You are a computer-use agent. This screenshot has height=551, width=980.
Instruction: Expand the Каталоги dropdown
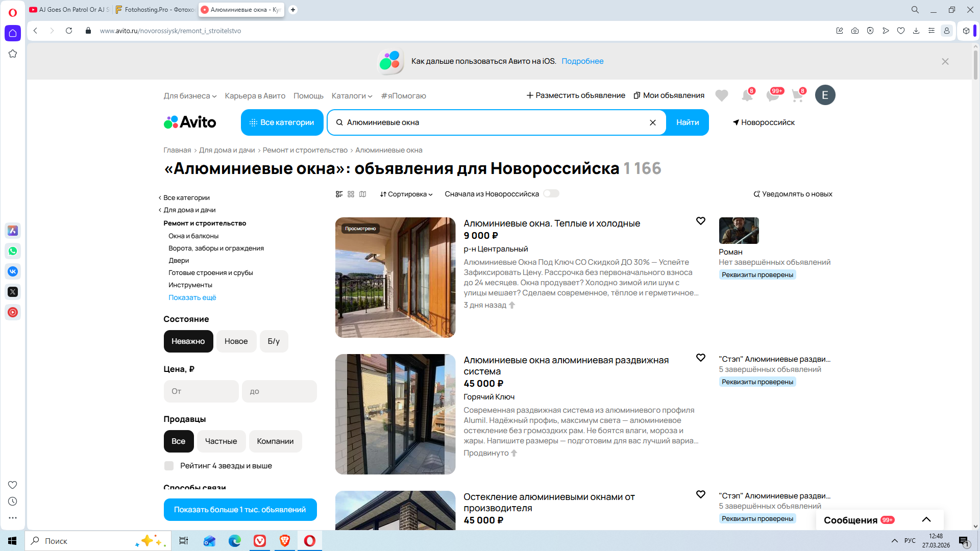click(352, 96)
